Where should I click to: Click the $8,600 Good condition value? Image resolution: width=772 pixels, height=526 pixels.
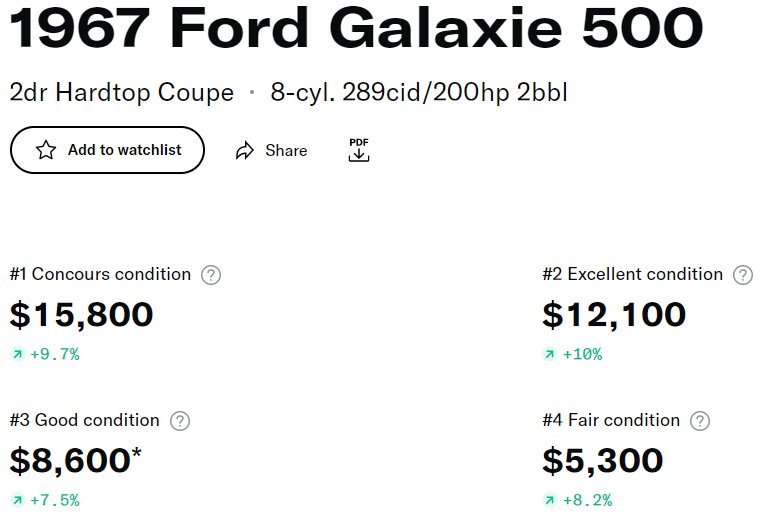pos(70,461)
